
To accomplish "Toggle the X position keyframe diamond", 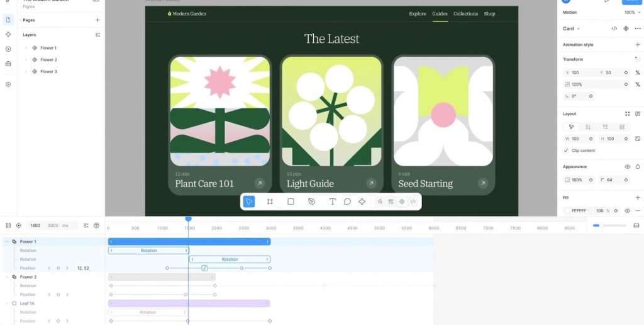I will (x=626, y=72).
